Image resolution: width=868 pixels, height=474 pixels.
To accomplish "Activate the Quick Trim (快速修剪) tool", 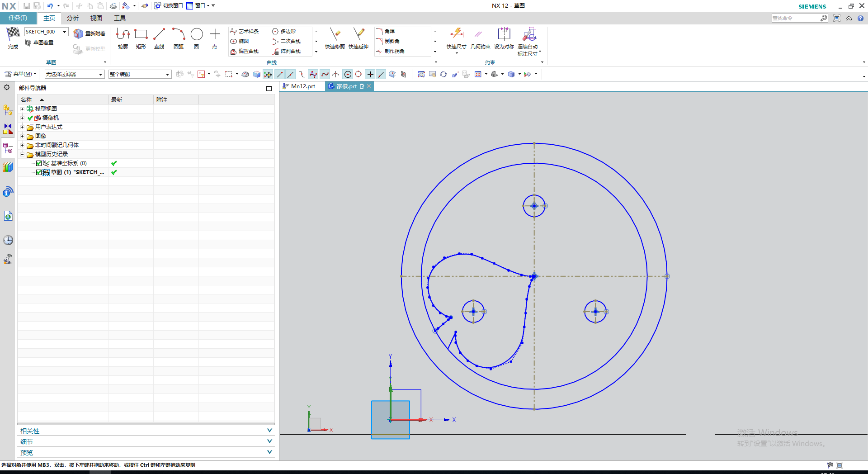I will pos(335,38).
